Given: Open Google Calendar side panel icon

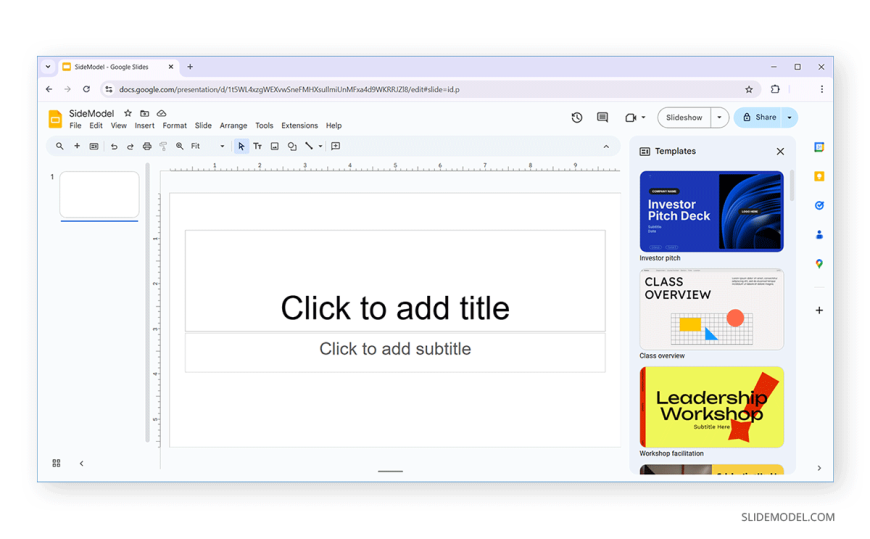Looking at the screenshot, I should pyautogui.click(x=819, y=147).
